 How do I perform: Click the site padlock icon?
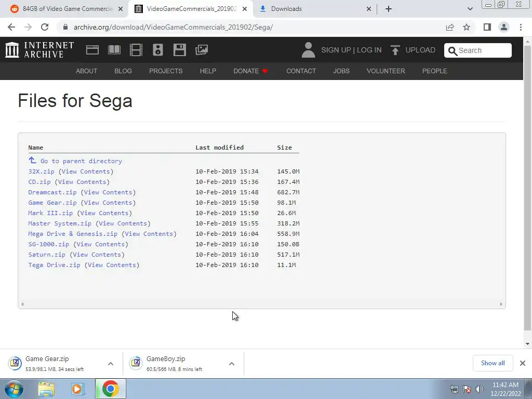point(65,27)
